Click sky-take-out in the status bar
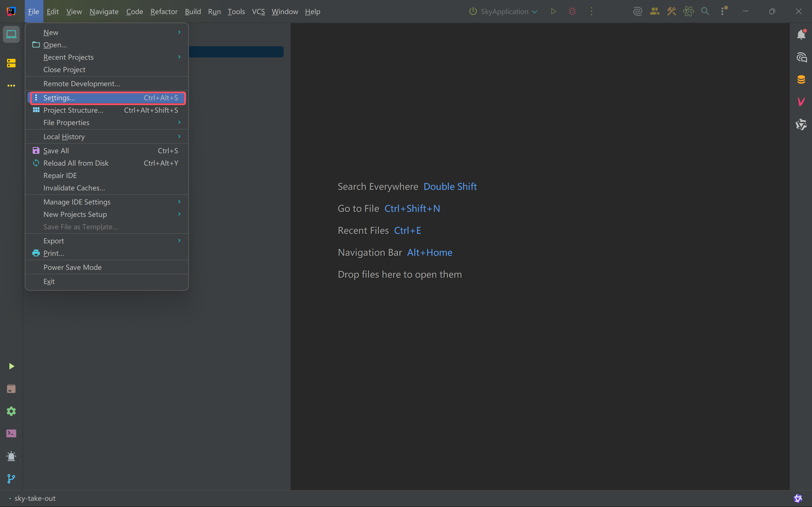 [35, 498]
